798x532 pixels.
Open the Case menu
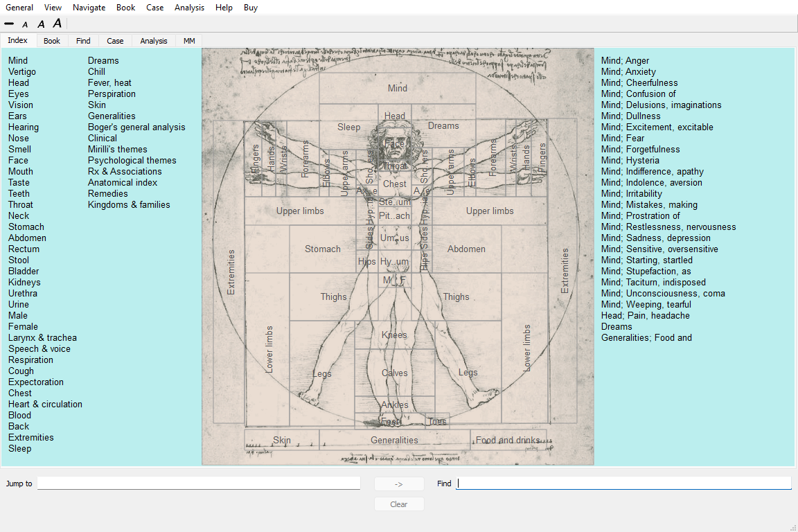pyautogui.click(x=154, y=8)
